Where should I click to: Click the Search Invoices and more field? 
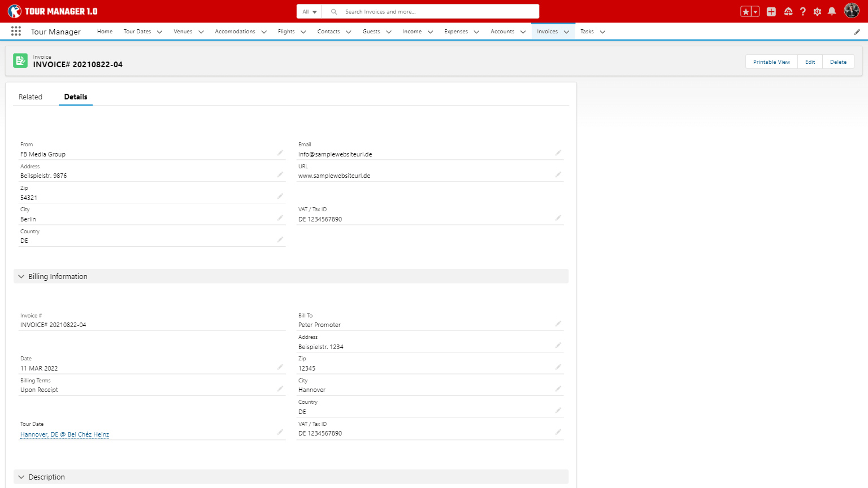click(431, 11)
